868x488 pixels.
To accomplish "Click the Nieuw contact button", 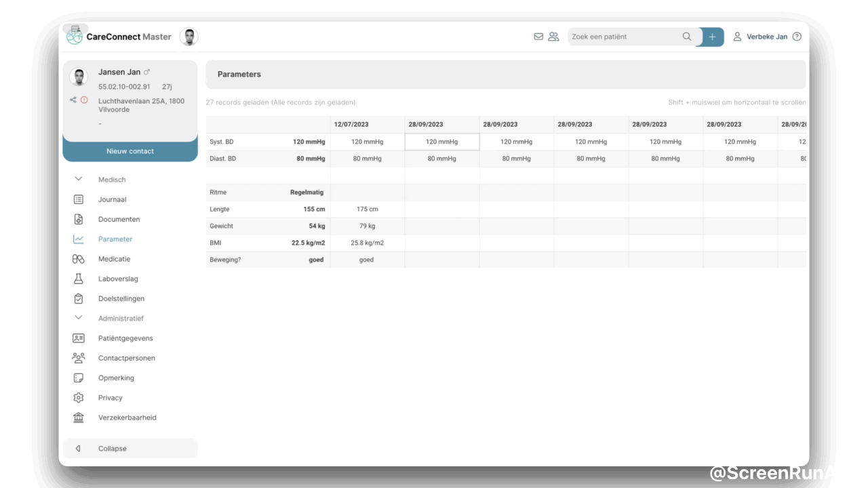I will click(130, 151).
